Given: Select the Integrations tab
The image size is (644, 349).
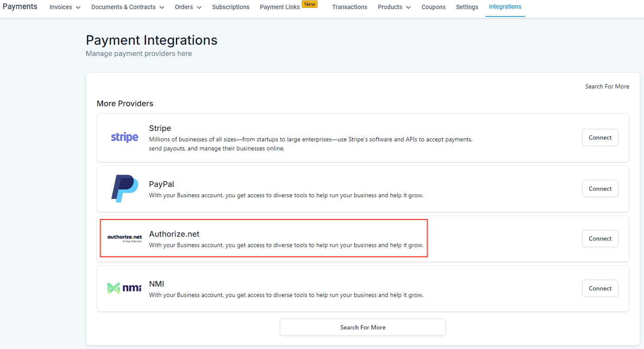Looking at the screenshot, I should 505,7.
